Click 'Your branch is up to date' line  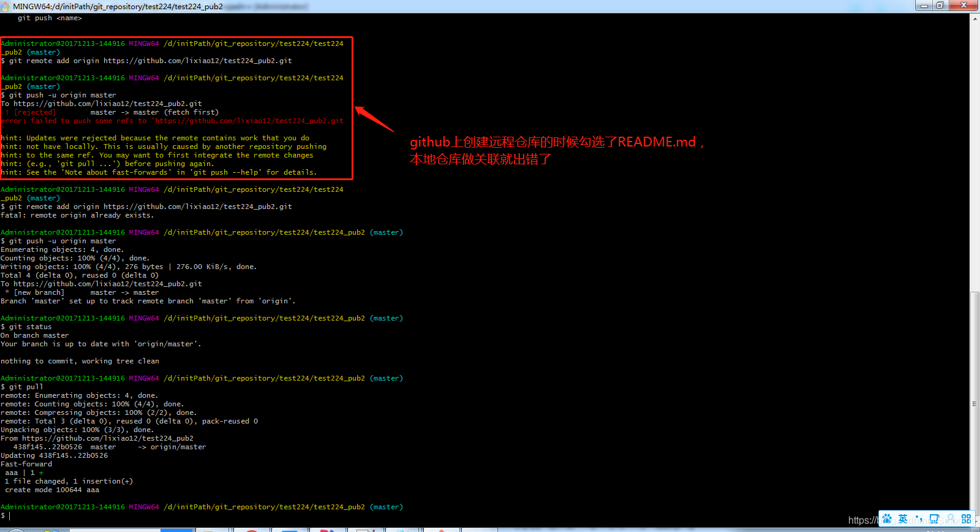click(x=101, y=344)
